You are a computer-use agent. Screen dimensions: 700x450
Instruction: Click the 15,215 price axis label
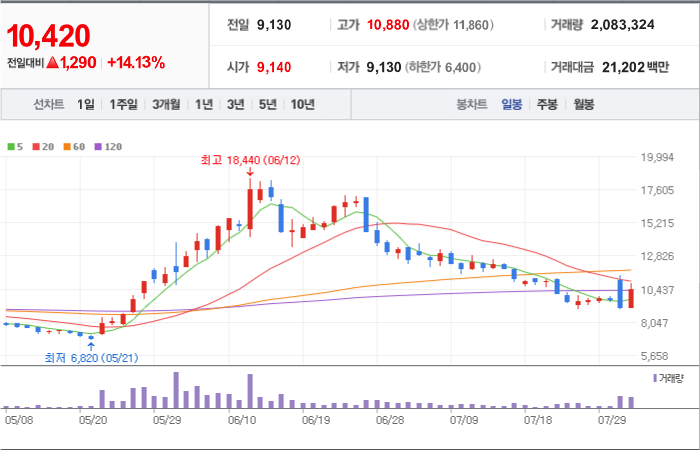click(657, 223)
